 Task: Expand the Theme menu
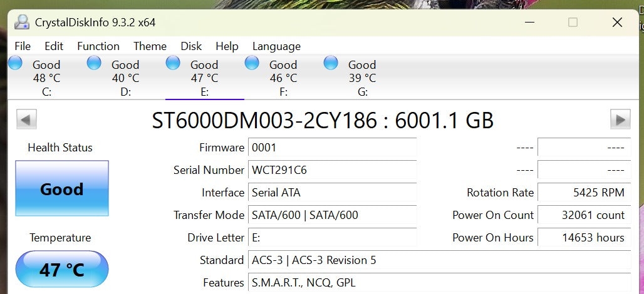tap(150, 46)
